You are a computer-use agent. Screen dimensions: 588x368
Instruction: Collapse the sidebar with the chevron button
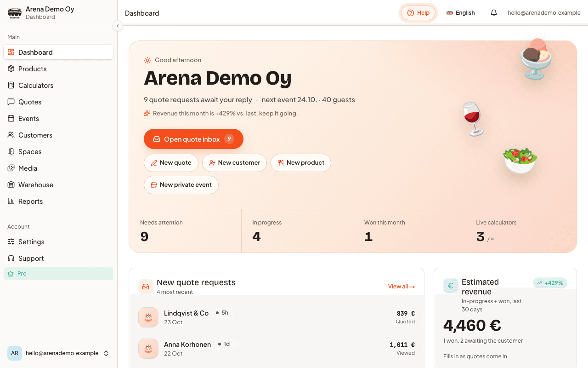pos(118,26)
